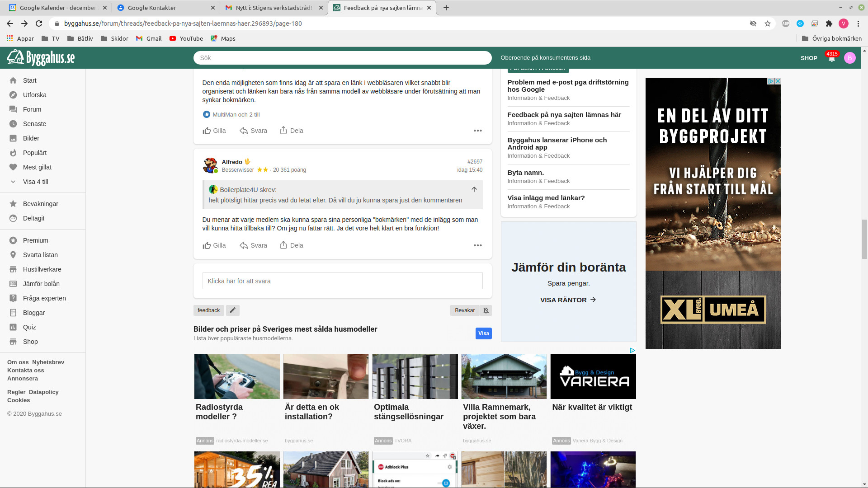868x488 pixels.
Task: Open the Svarta listan sidebar item
Action: tap(40, 255)
